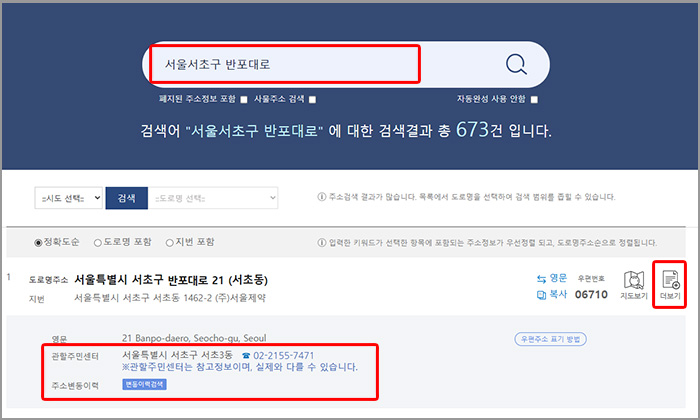Click the 복사 link text

click(x=558, y=294)
